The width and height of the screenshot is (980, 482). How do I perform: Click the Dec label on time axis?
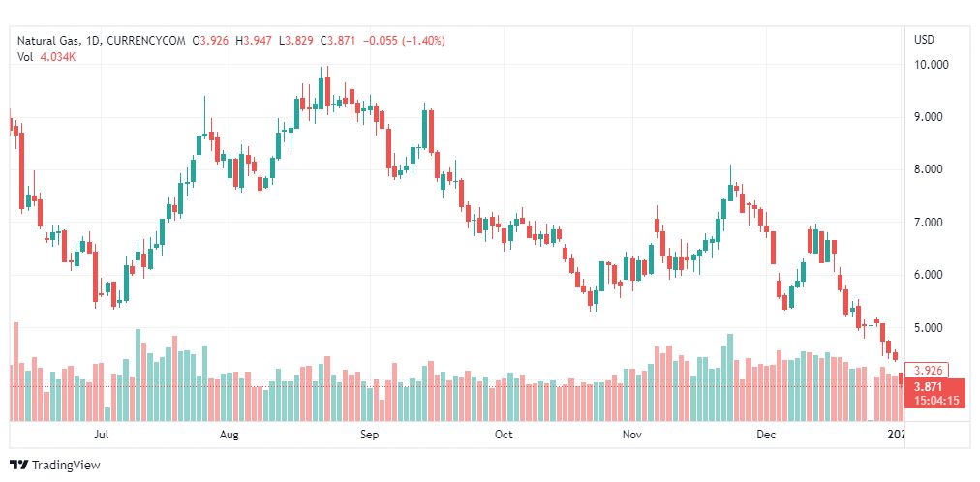(767, 436)
